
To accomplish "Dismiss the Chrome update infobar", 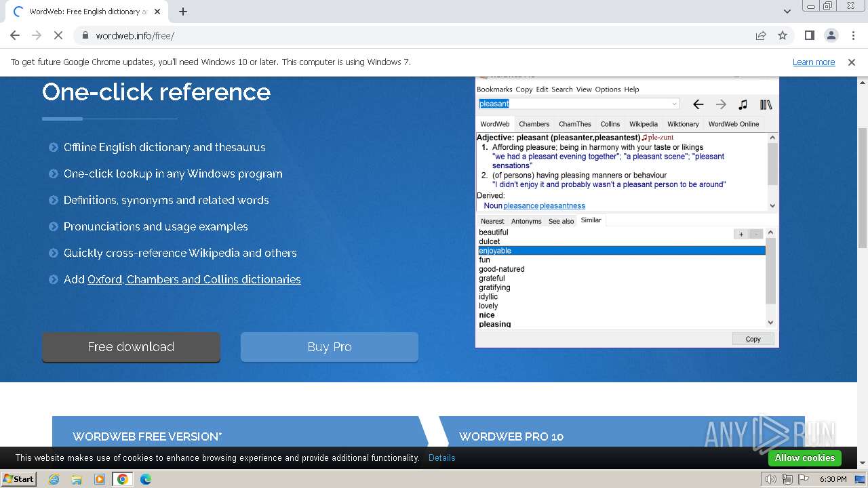I will tap(852, 62).
